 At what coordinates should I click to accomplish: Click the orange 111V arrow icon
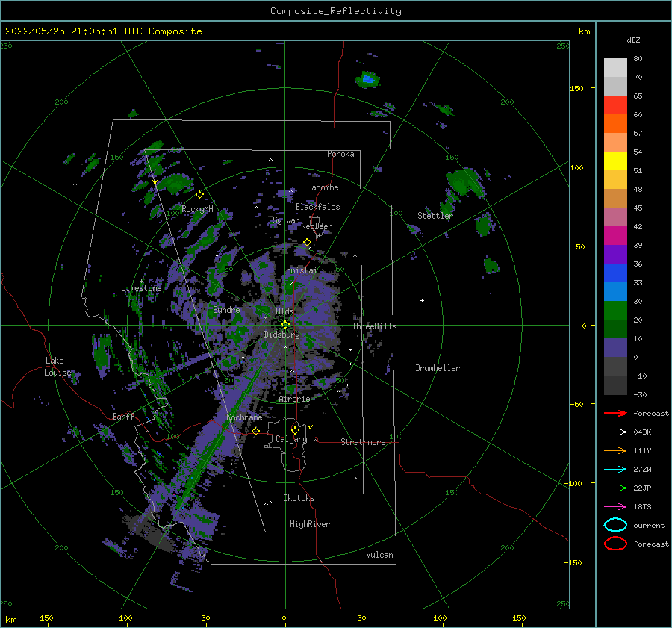(x=615, y=450)
